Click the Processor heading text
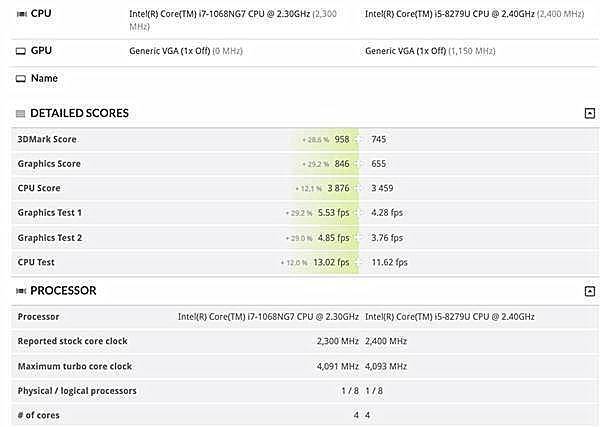This screenshot has height=427, width=600. coord(63,291)
